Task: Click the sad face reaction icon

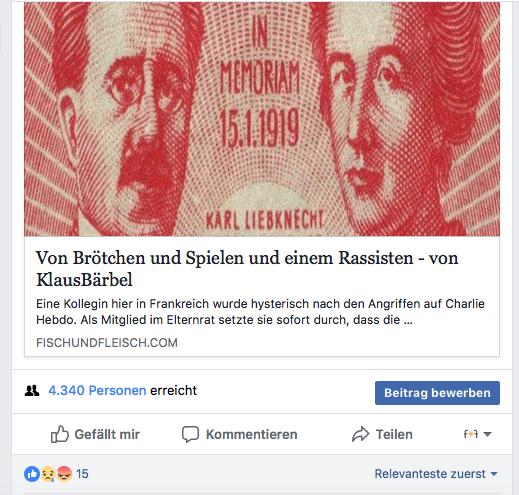Action: tap(48, 474)
